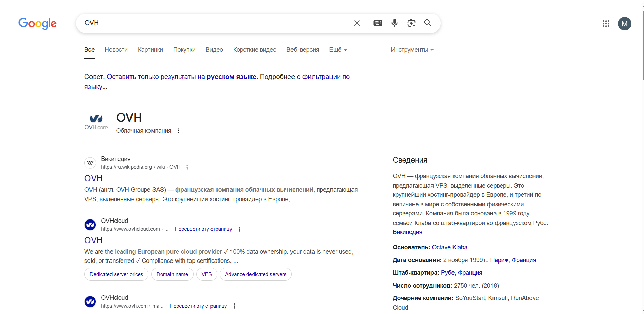Open the Wikipedia OVH result title
The image size is (644, 314).
[x=93, y=178]
